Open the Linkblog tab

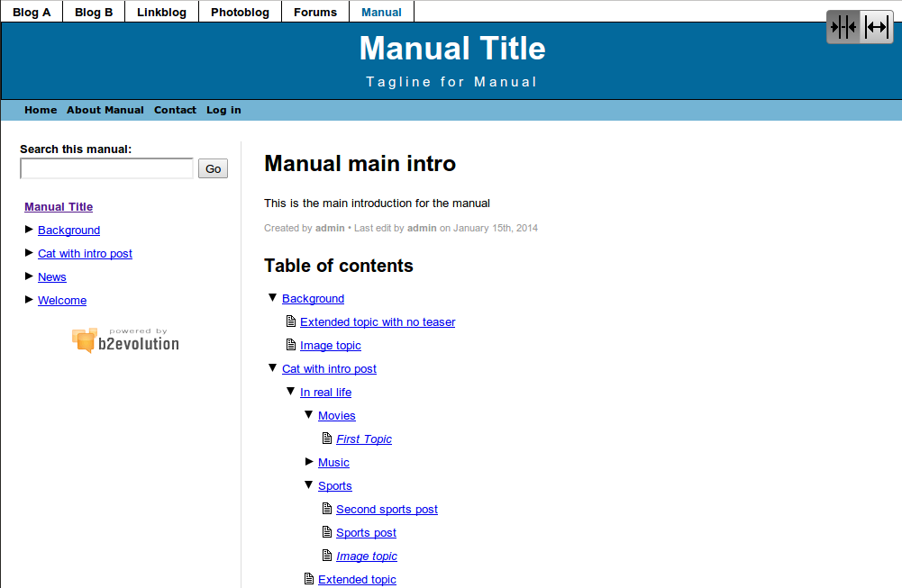pos(161,12)
